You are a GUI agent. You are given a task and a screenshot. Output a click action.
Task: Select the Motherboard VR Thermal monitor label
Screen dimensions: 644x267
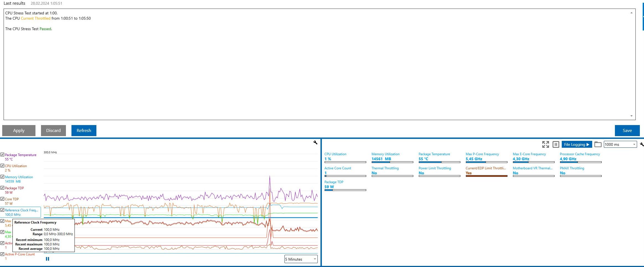point(533,168)
